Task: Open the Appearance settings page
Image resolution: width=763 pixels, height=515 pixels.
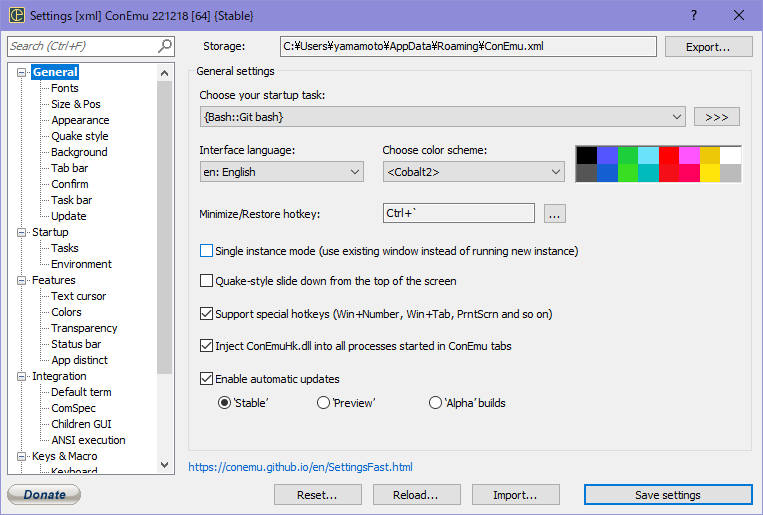Action: pyautogui.click(x=80, y=120)
